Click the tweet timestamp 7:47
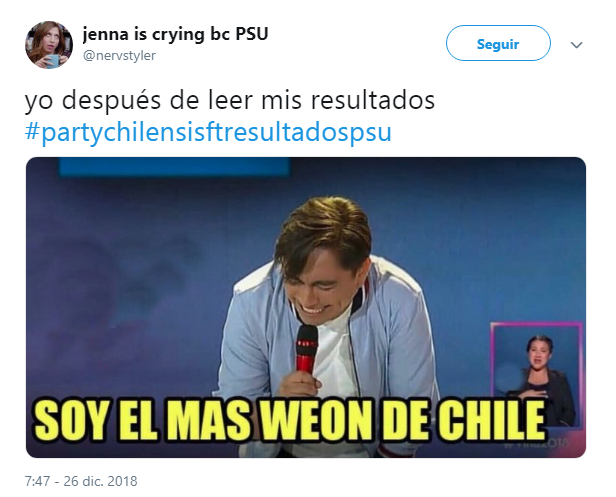616x497 pixels. 37,481
